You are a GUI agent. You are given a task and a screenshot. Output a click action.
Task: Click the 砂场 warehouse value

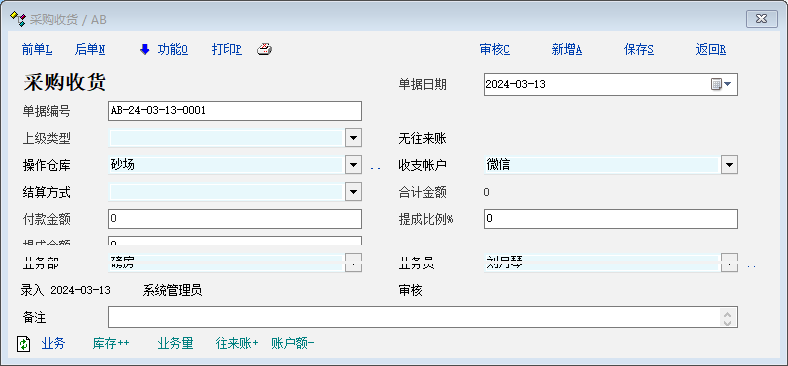[x=122, y=164]
